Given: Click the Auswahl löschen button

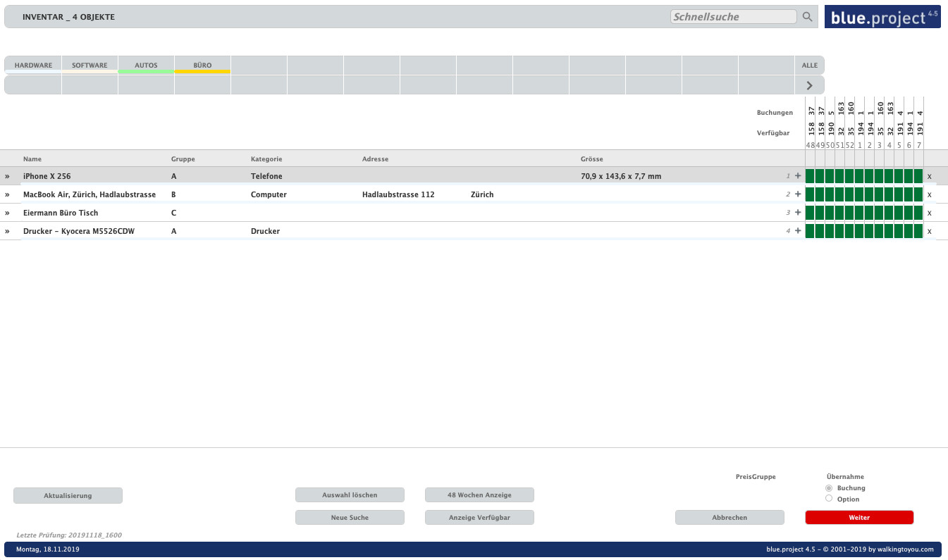Looking at the screenshot, I should point(350,495).
